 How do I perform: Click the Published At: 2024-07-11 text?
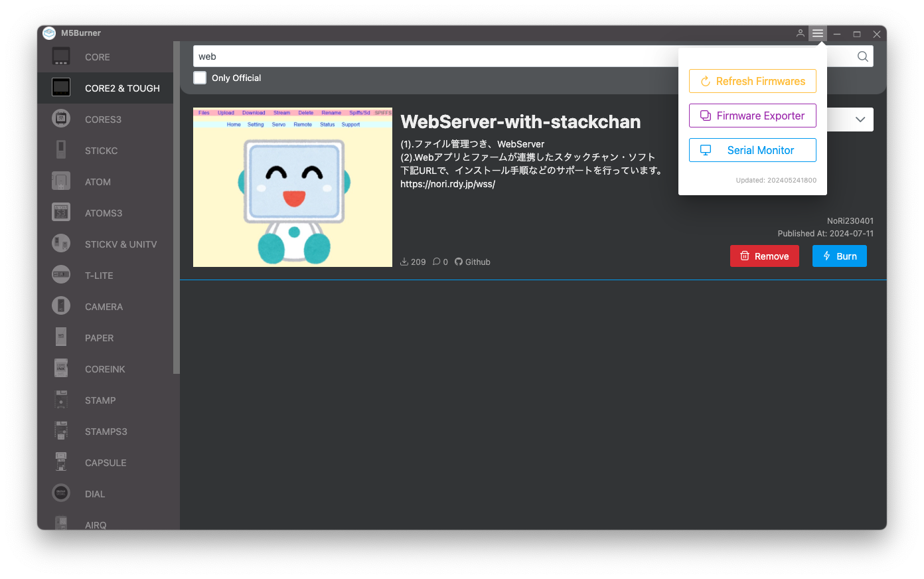click(x=826, y=233)
